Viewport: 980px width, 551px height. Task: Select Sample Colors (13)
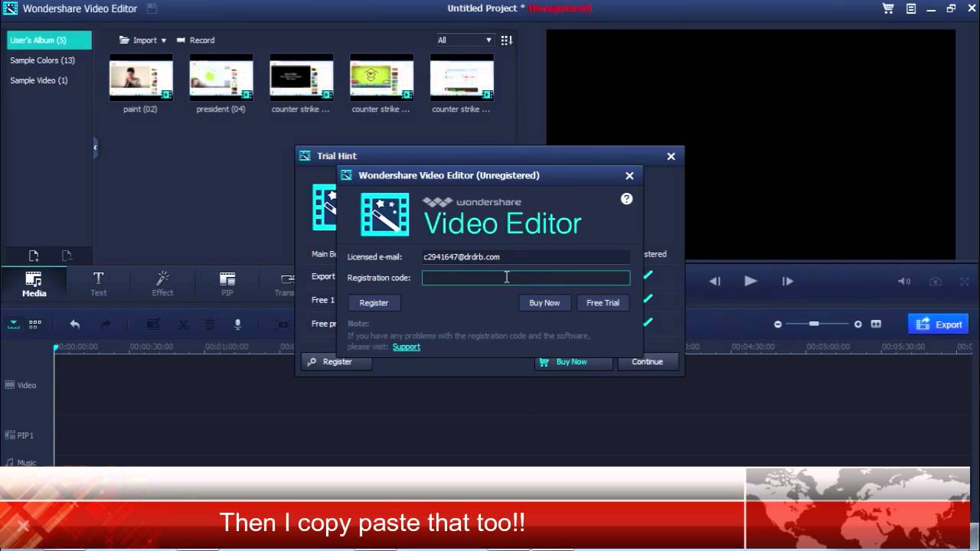[42, 60]
